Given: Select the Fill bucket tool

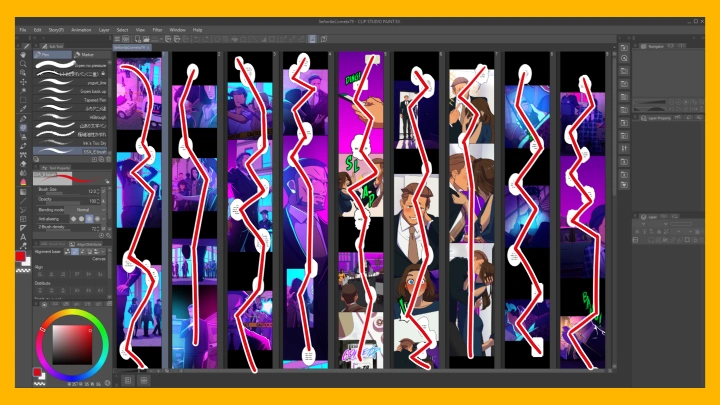Looking at the screenshot, I should [x=24, y=182].
